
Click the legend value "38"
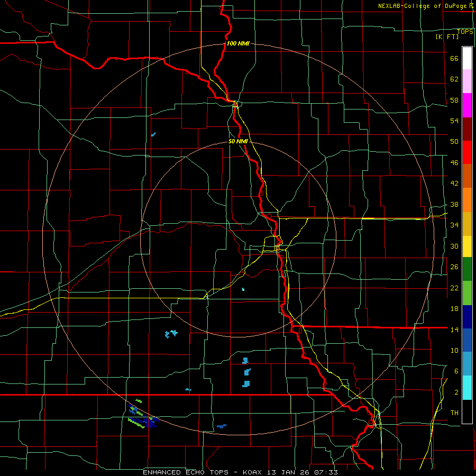454,205
